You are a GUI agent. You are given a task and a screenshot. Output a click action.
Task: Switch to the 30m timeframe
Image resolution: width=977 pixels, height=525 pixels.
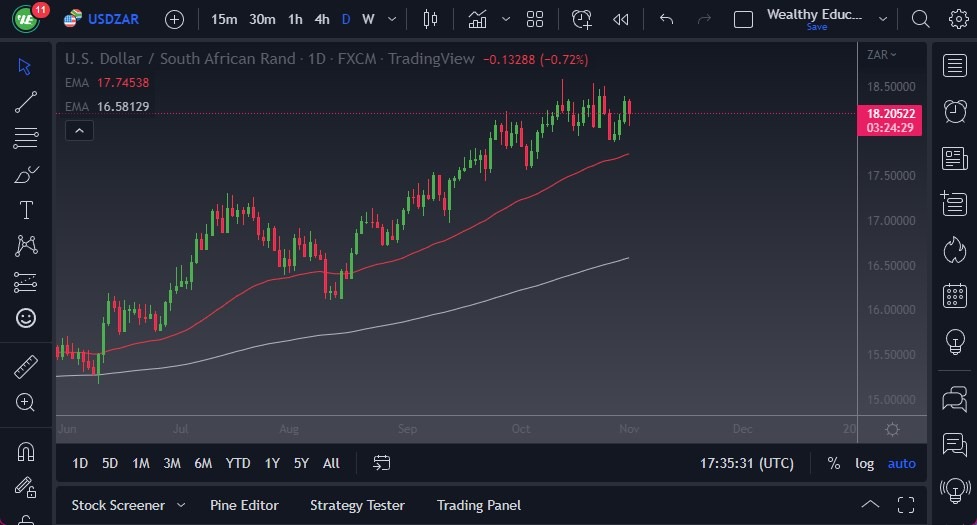(x=262, y=19)
